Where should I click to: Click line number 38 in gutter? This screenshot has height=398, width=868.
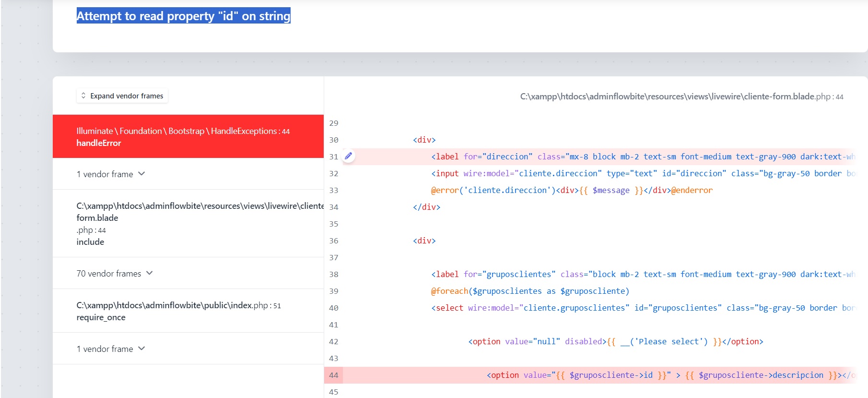(334, 274)
